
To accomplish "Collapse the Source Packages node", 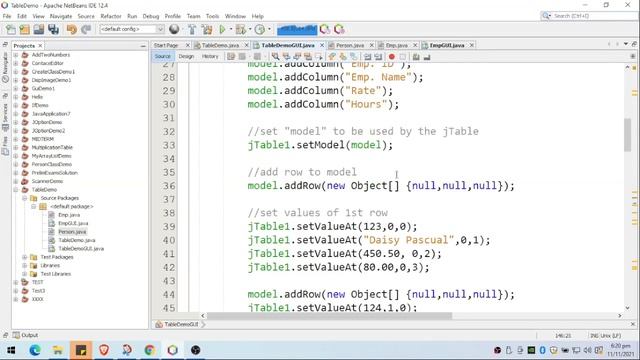I will coord(25,198).
